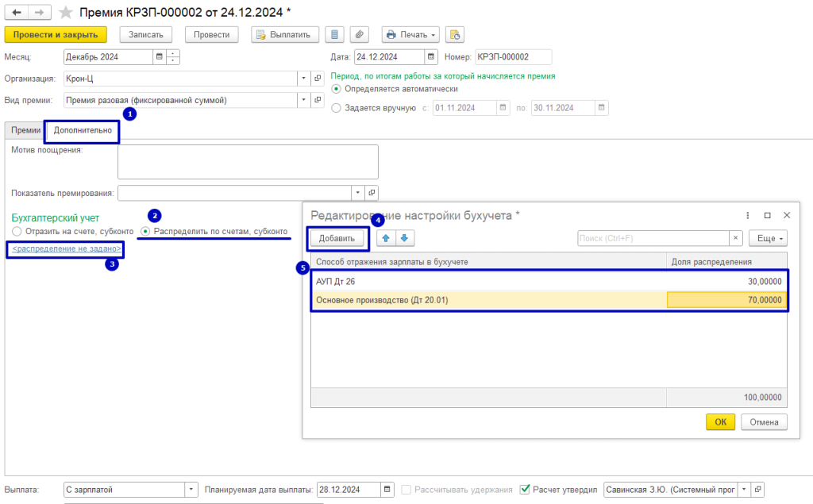Image resolution: width=813 pixels, height=504 pixels.
Task: Open attached files paperclip icon
Action: (359, 35)
